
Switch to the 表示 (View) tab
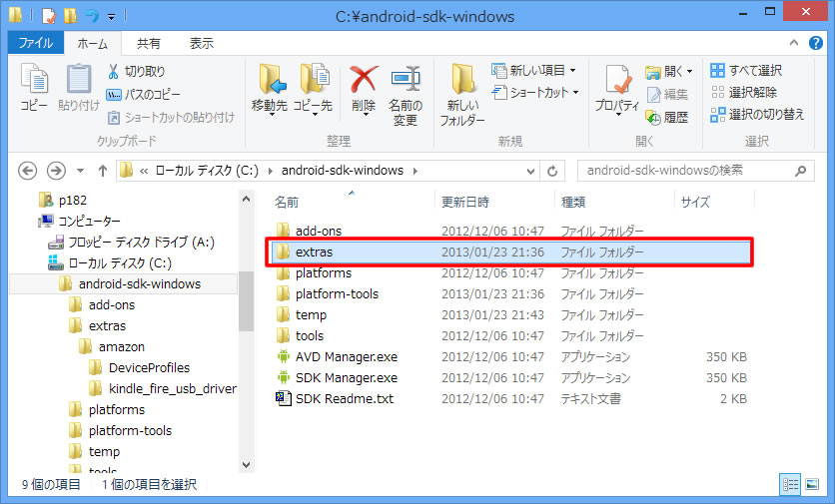(x=202, y=44)
